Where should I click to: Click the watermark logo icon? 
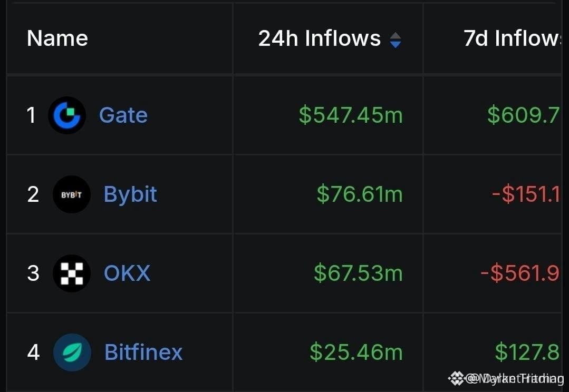[456, 378]
